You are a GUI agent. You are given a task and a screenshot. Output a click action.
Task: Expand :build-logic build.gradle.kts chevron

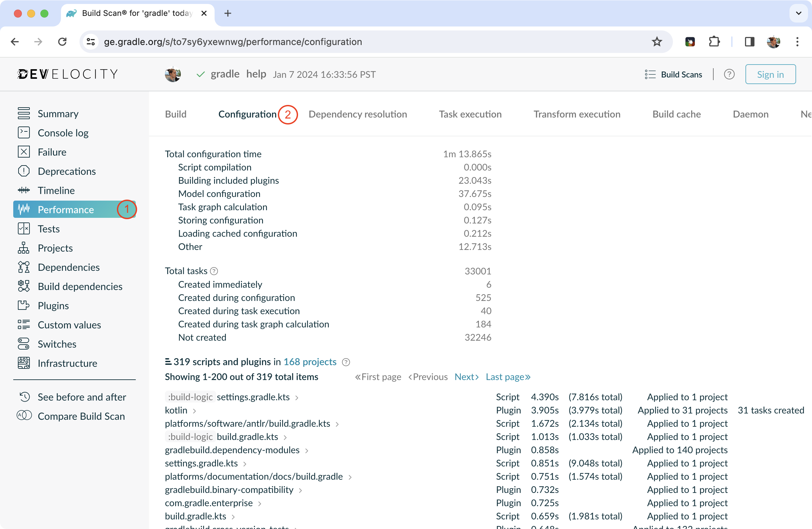[285, 438]
